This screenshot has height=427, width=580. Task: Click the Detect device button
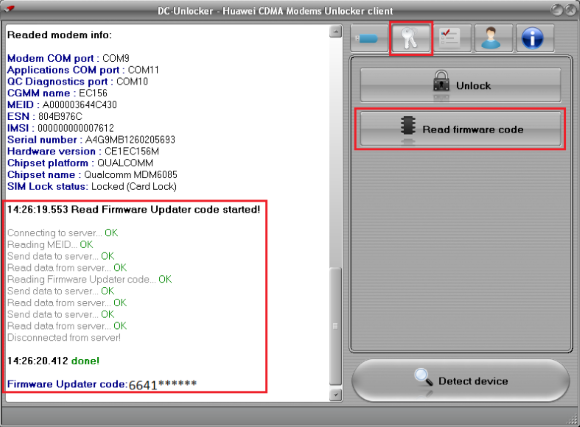click(x=460, y=380)
